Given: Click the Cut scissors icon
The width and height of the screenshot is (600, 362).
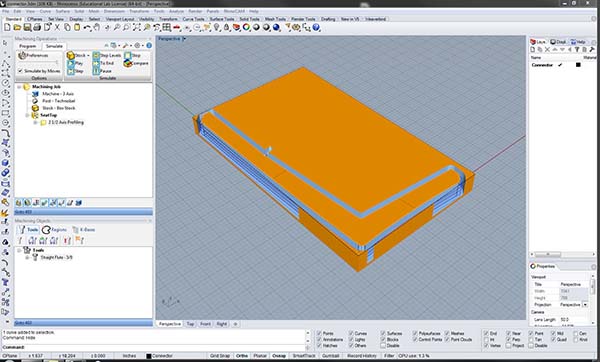Looking at the screenshot, I should coord(57,27).
